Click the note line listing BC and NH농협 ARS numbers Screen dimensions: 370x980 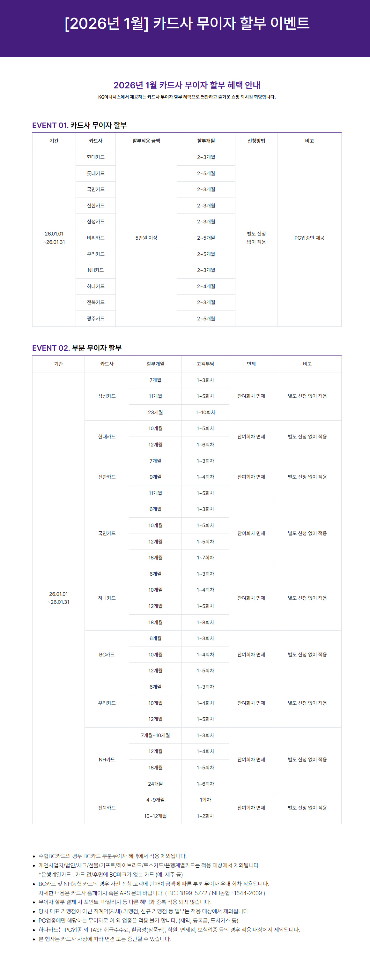tap(152, 893)
